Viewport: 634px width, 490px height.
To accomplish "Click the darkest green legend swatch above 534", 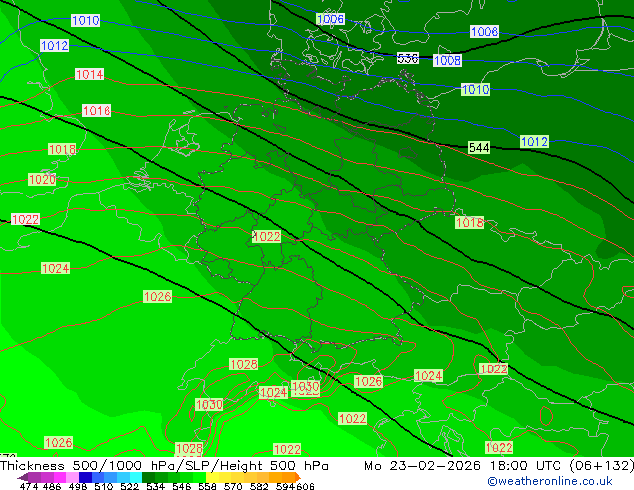I will (x=148, y=477).
